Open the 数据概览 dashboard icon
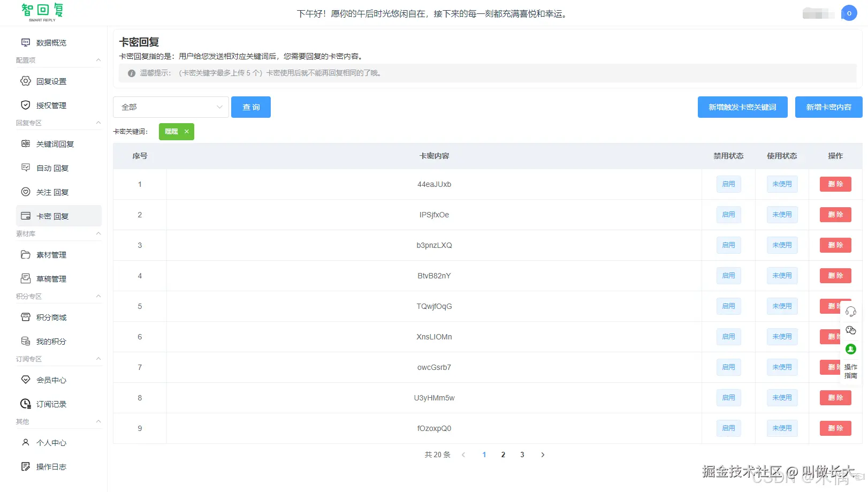This screenshot has width=868, height=492. point(25,42)
